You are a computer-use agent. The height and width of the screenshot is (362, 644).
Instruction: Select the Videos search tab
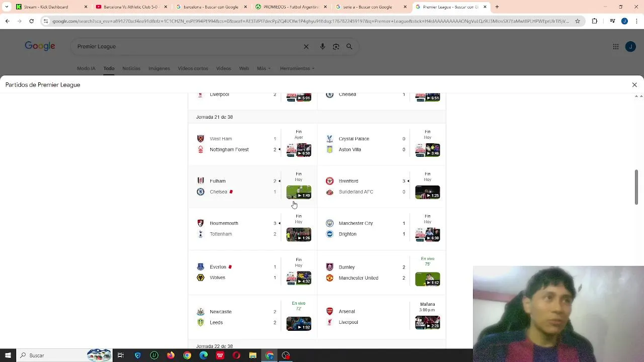pos(223,68)
